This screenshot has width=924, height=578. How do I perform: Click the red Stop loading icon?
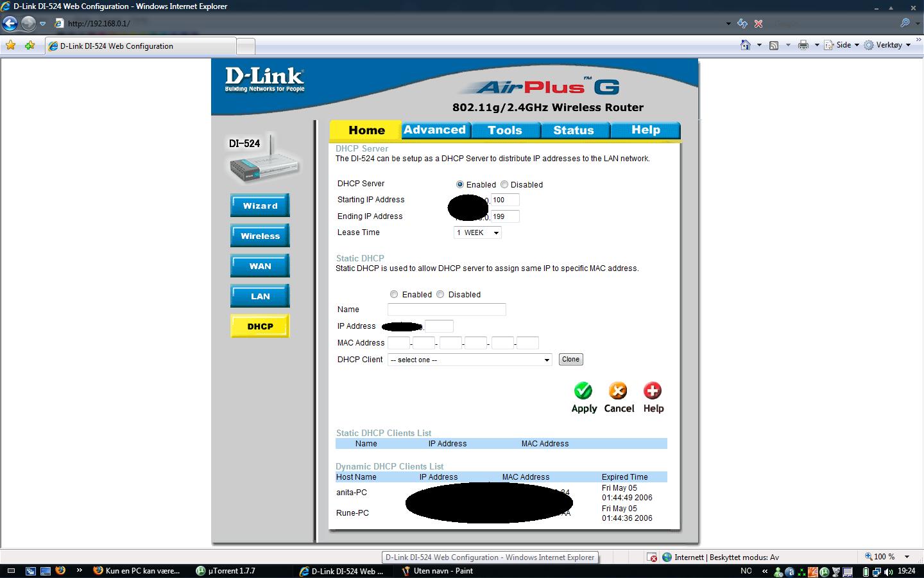(x=758, y=23)
